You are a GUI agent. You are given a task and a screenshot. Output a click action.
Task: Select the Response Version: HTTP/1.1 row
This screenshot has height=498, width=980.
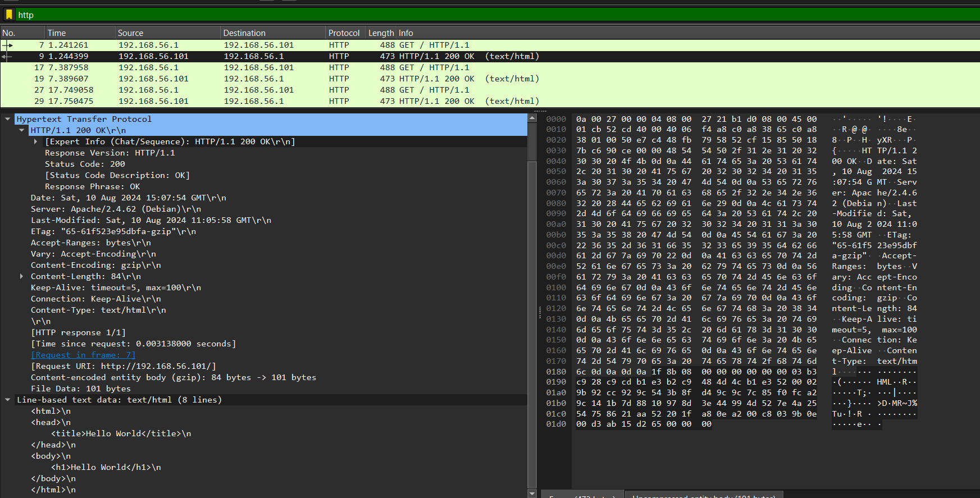tap(264, 153)
